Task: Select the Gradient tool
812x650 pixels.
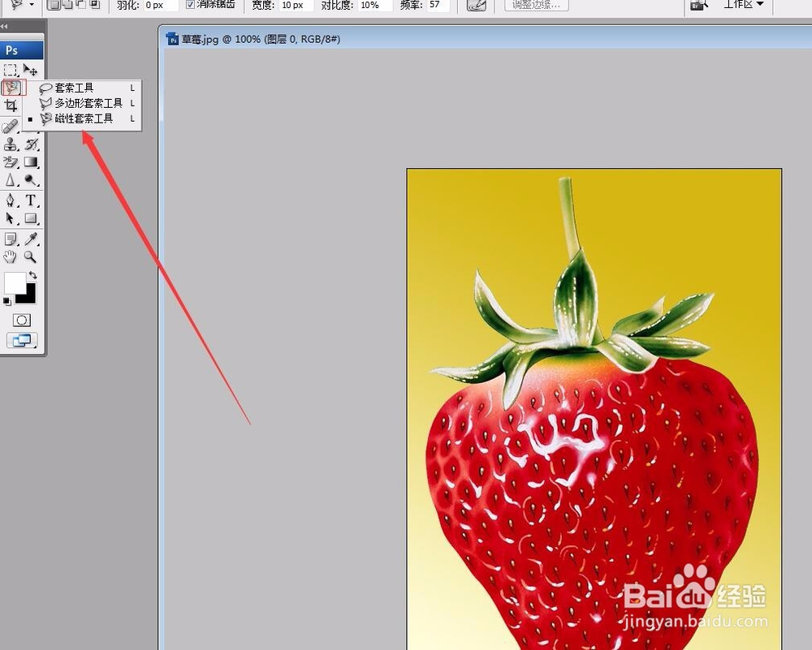Action: coord(31,162)
